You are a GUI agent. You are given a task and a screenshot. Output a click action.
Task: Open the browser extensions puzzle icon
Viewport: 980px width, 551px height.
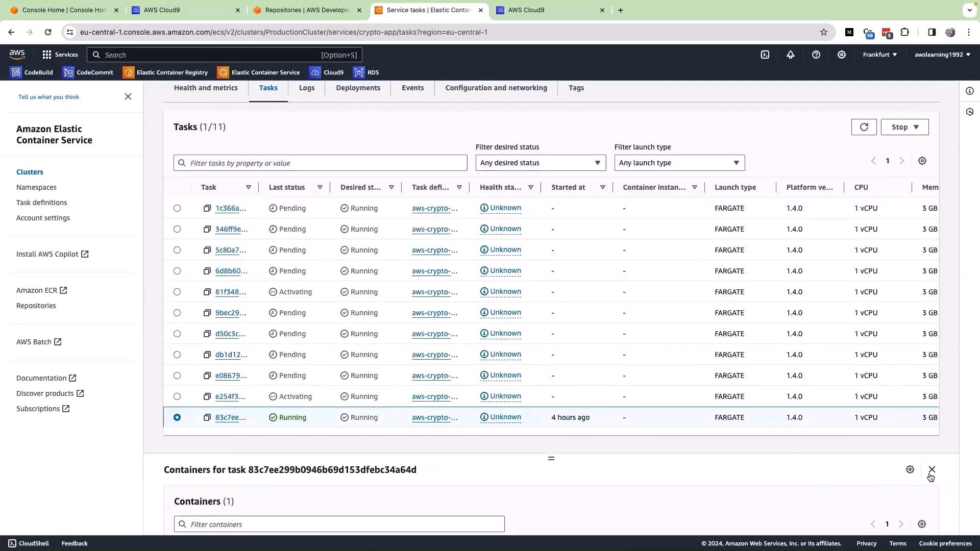[904, 32]
